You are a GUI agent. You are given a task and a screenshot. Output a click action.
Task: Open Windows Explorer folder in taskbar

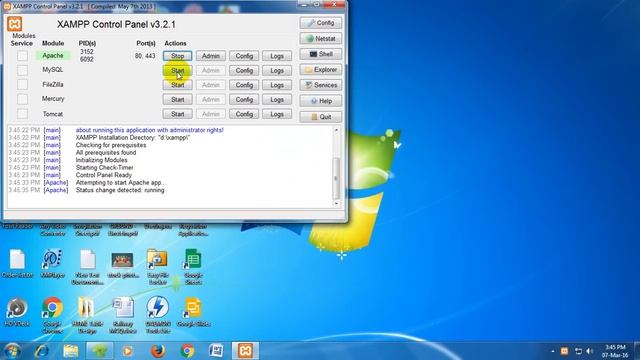click(71, 351)
